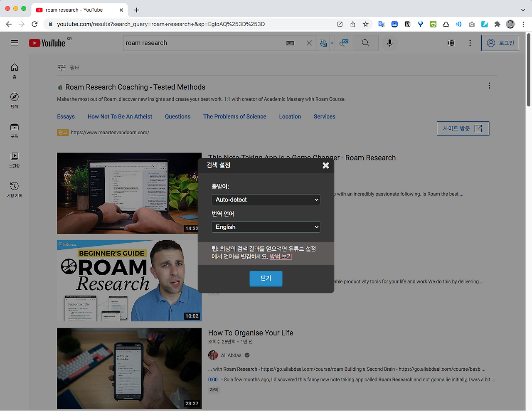Click the translate icon beside the search box

coord(323,43)
